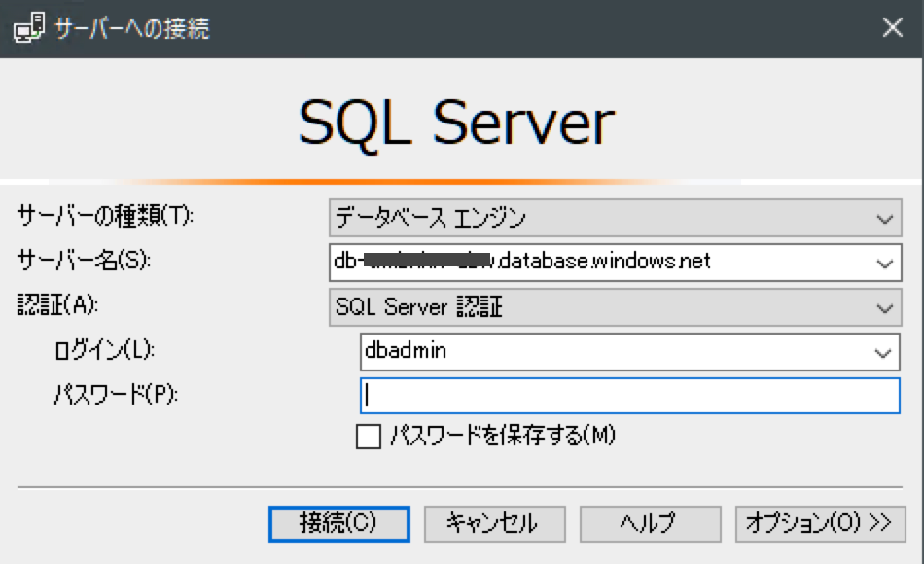Click the サーバーへの接続 title text
924x564 pixels.
132,28
